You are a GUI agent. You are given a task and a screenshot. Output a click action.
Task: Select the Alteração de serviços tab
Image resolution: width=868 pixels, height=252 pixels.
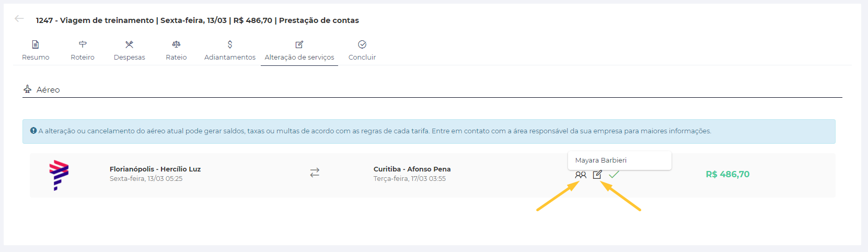click(x=299, y=50)
